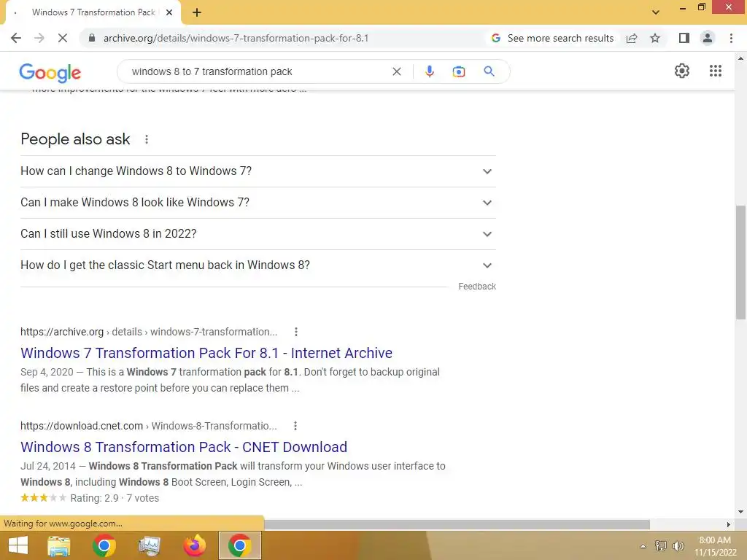
Task: Go to Google homepage via logo
Action: click(x=50, y=72)
